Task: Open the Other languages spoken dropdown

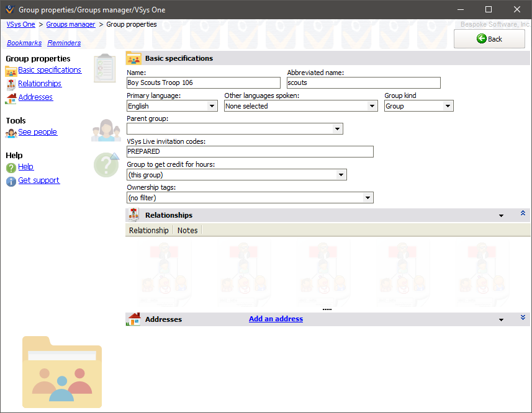Action: tap(372, 106)
